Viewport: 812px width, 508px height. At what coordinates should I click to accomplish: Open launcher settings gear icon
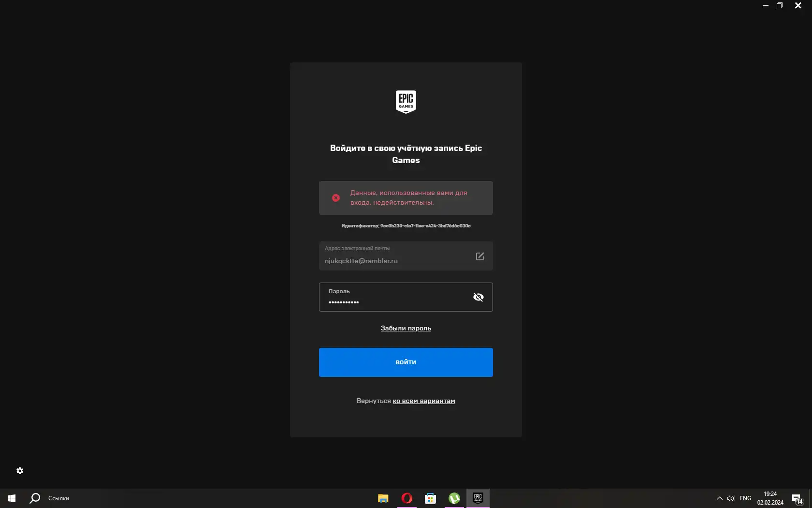(x=20, y=471)
